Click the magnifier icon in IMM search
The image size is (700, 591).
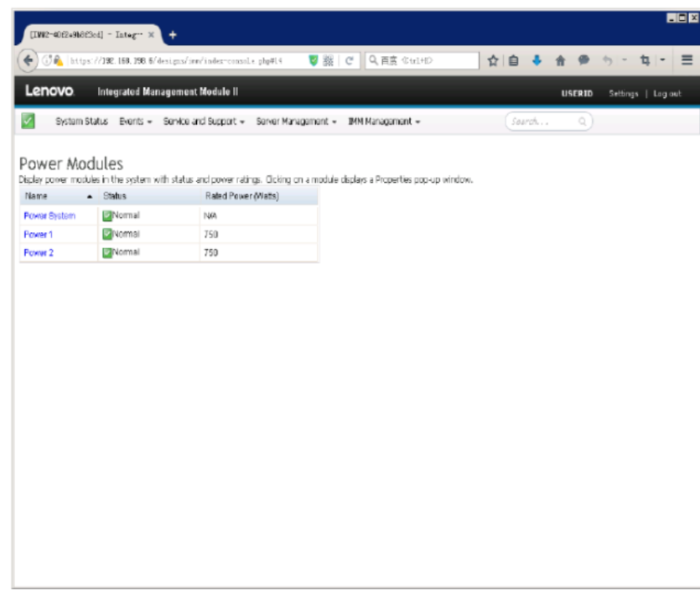tap(582, 122)
